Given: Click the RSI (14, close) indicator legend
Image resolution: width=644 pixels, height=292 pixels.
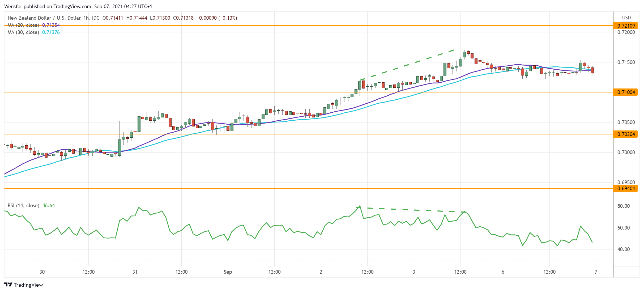Looking at the screenshot, I should coord(23,205).
